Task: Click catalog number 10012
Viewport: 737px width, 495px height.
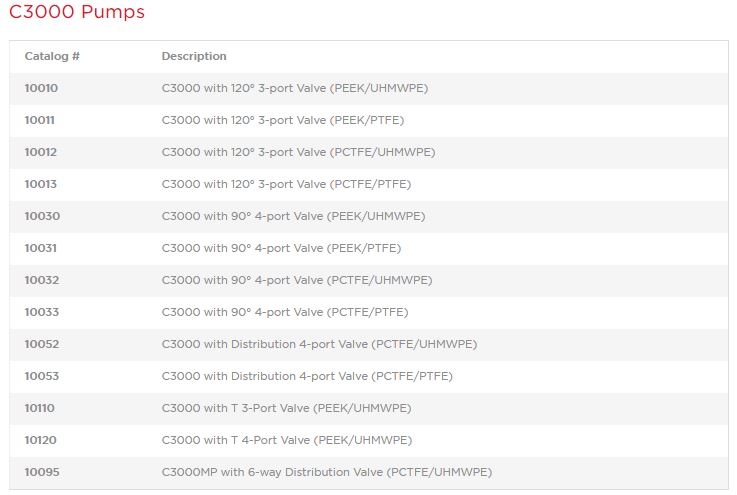Action: coord(42,152)
